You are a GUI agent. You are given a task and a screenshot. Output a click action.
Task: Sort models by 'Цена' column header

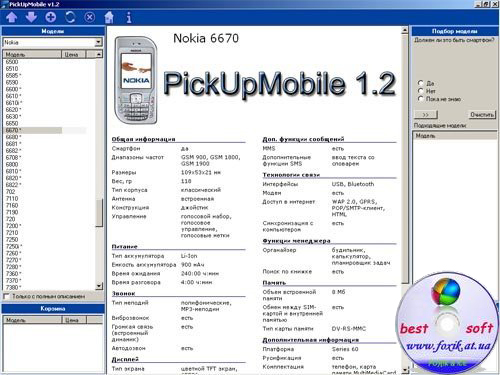pos(74,54)
